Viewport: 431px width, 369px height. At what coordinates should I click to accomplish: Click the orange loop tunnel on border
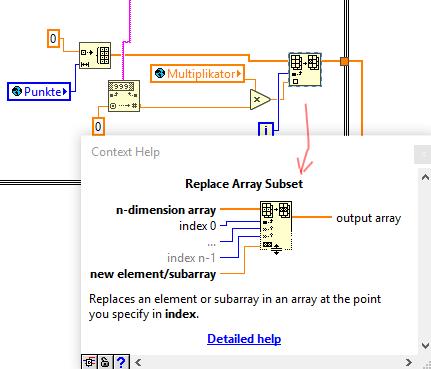(x=344, y=61)
